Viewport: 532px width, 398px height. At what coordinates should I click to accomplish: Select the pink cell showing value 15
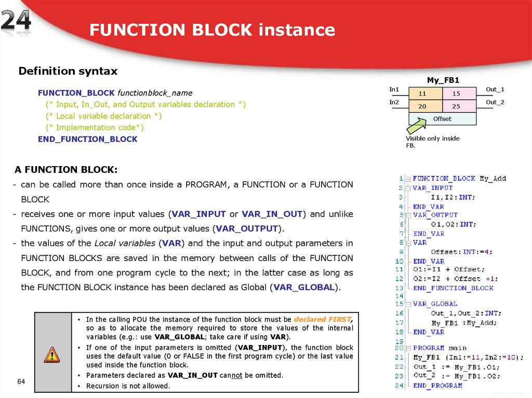(x=457, y=93)
